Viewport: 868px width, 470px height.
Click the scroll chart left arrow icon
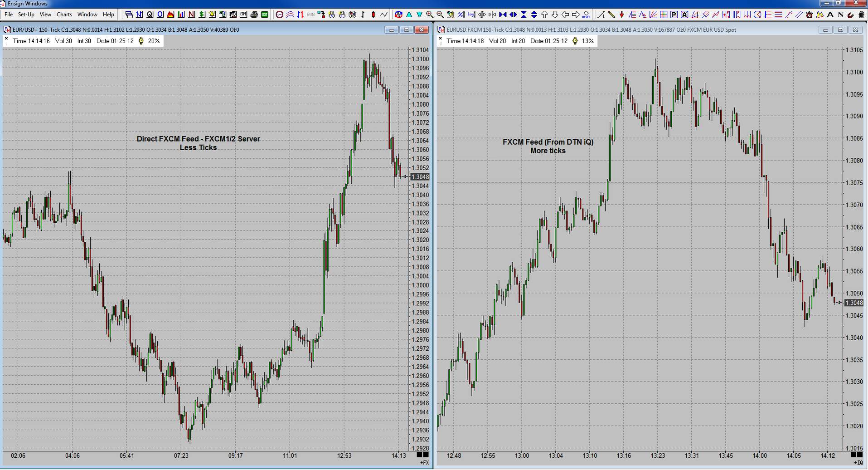click(x=565, y=15)
